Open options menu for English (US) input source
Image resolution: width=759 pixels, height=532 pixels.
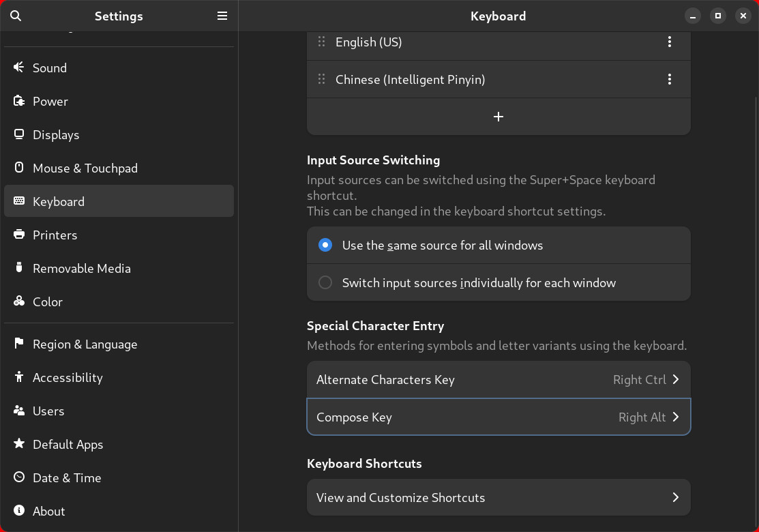[x=670, y=42]
